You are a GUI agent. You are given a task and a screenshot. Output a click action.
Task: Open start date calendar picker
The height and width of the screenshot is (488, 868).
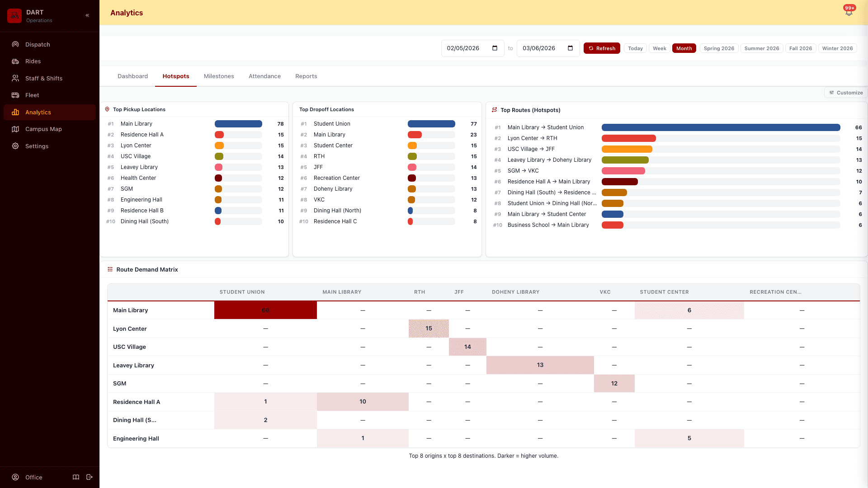coord(495,48)
